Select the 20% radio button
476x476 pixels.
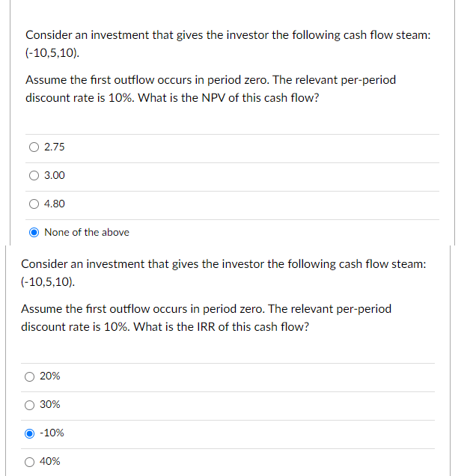(30, 376)
